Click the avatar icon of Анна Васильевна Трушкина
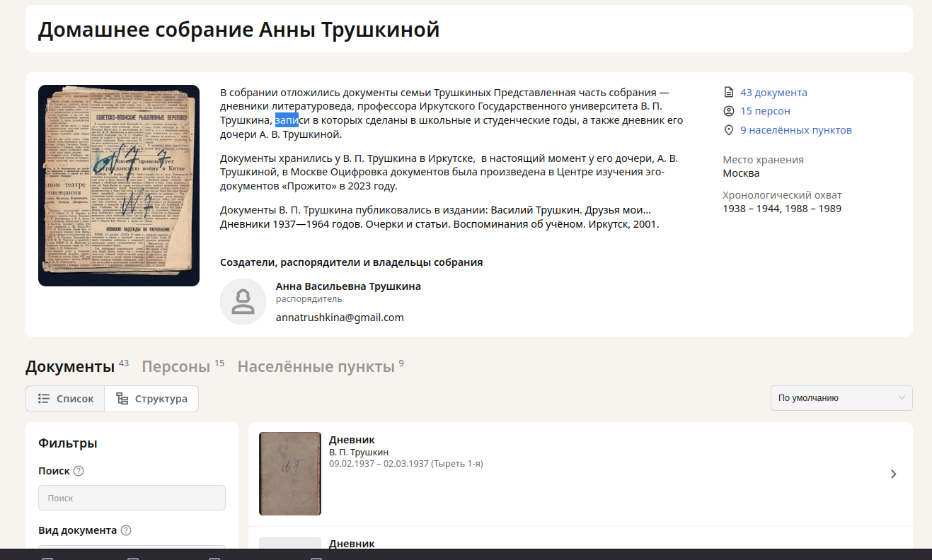Screen dimensions: 932x560 tap(243, 302)
